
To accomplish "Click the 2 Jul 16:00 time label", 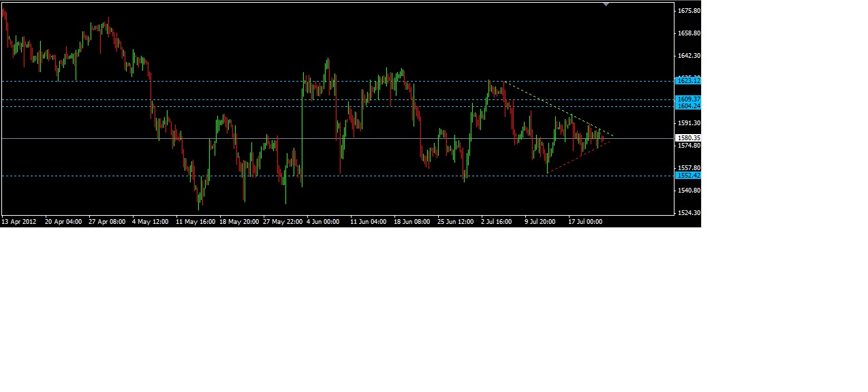I will click(497, 221).
